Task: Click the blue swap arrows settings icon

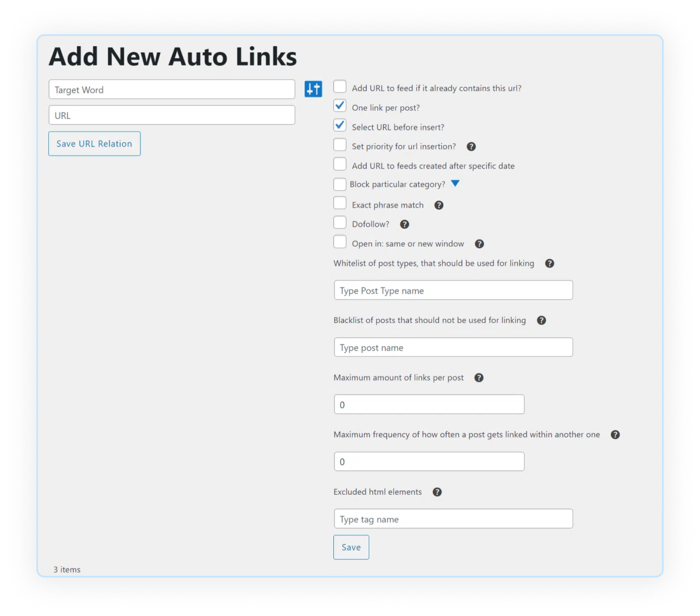Action: [313, 89]
